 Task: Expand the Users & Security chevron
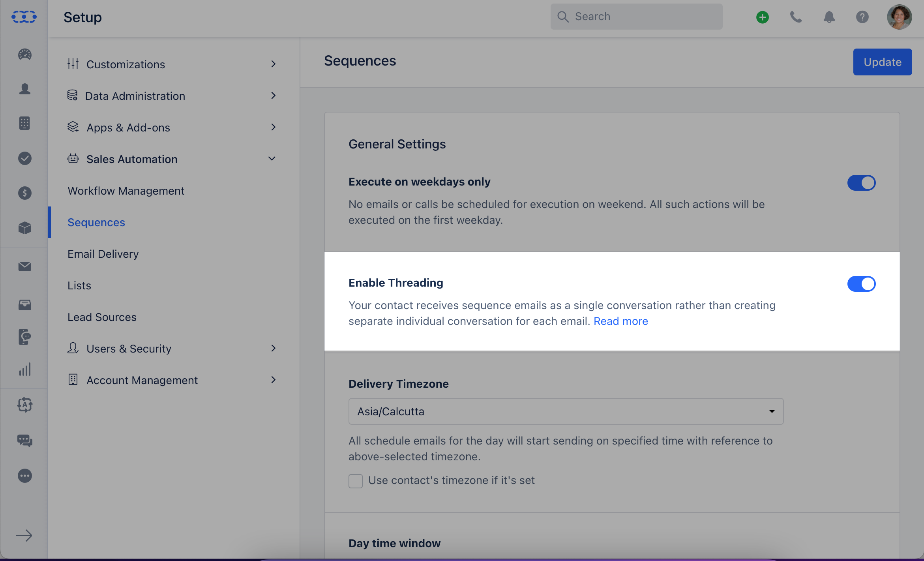pos(273,348)
